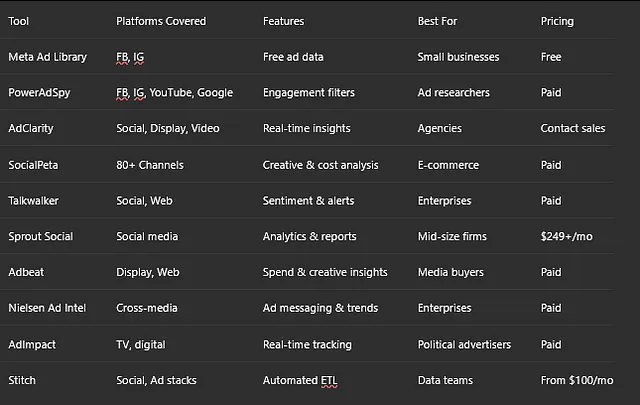Viewport: 640px width, 405px height.
Task: Click the Ad messaging & trends cell
Action: click(x=320, y=308)
